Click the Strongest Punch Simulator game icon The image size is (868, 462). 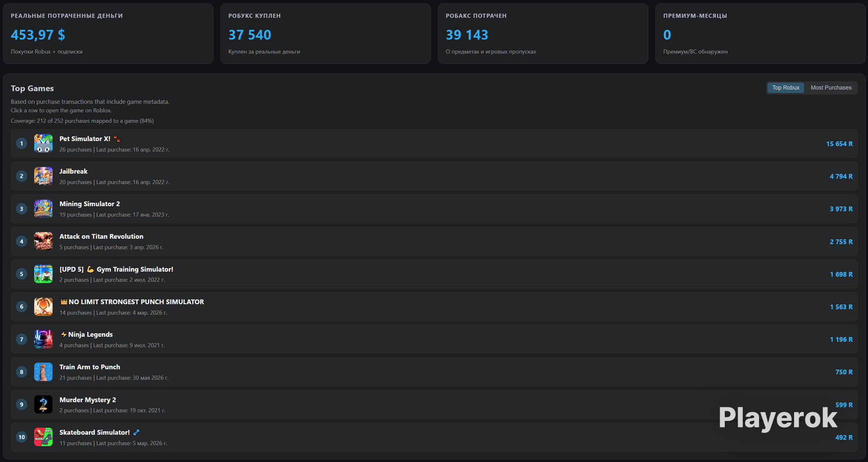pyautogui.click(x=43, y=307)
